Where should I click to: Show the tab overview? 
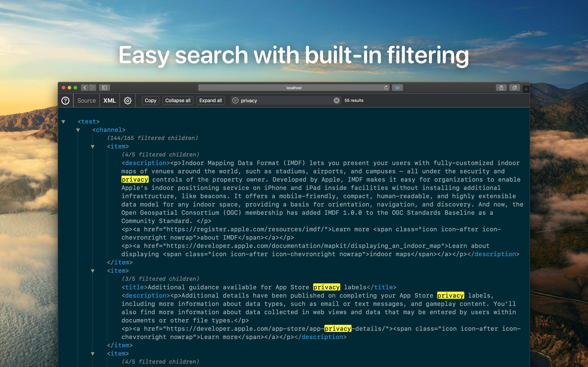point(514,88)
